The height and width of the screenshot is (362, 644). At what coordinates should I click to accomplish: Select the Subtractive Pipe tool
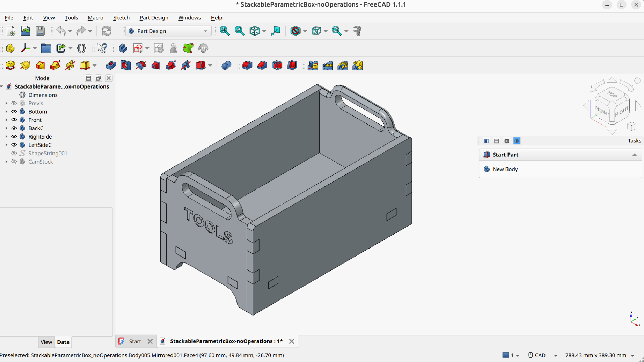pyautogui.click(x=171, y=65)
